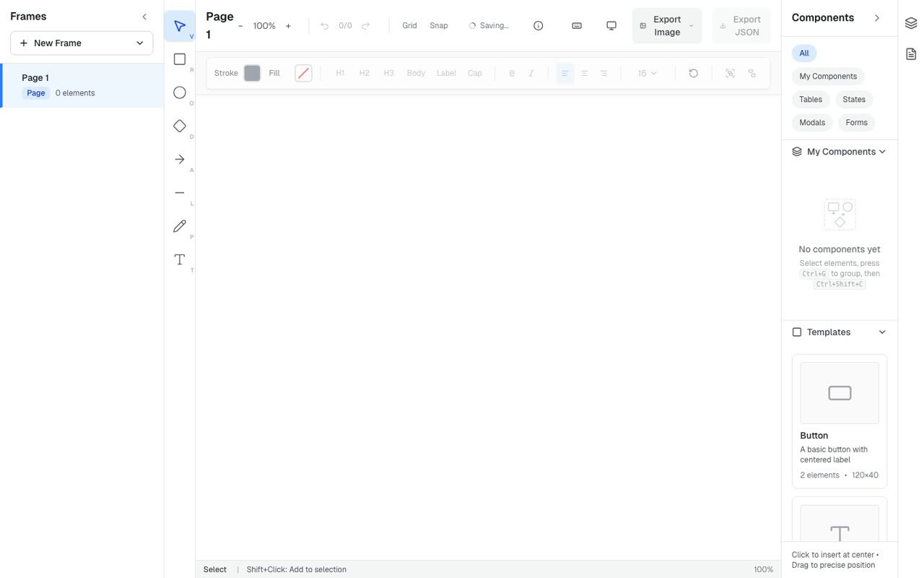The width and height of the screenshot is (924, 578).
Task: Click the status bar 100% value
Action: click(x=764, y=569)
